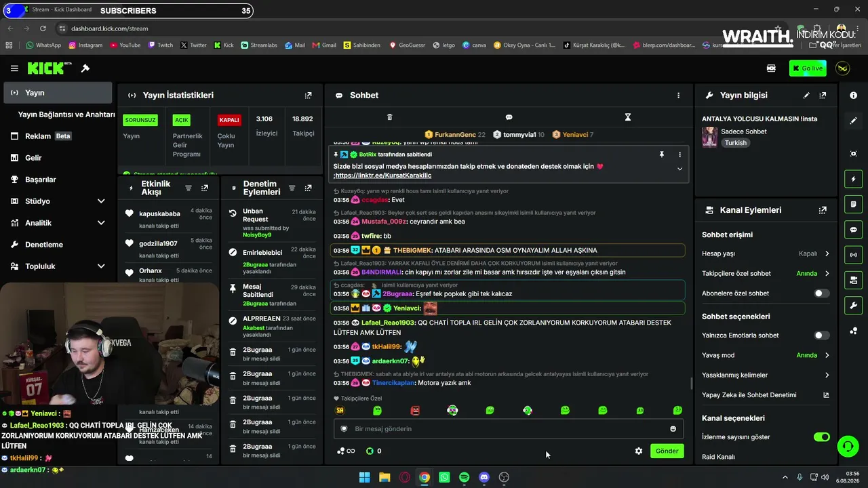Go to Gelir in the sidebar
Screen dimensions: 868x488
tap(57, 158)
